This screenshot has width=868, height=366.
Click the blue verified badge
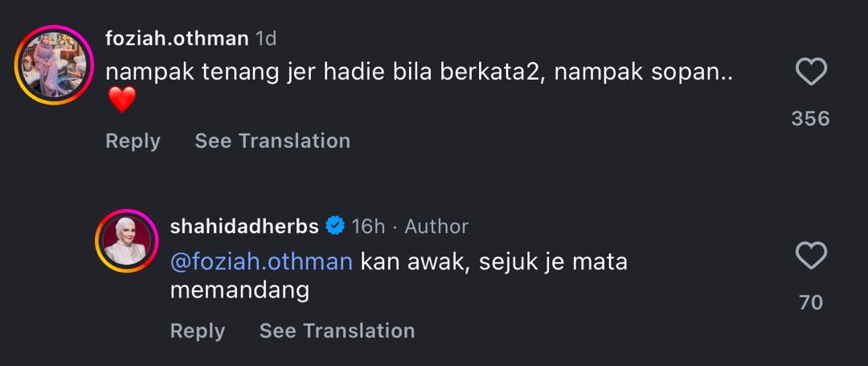point(335,227)
